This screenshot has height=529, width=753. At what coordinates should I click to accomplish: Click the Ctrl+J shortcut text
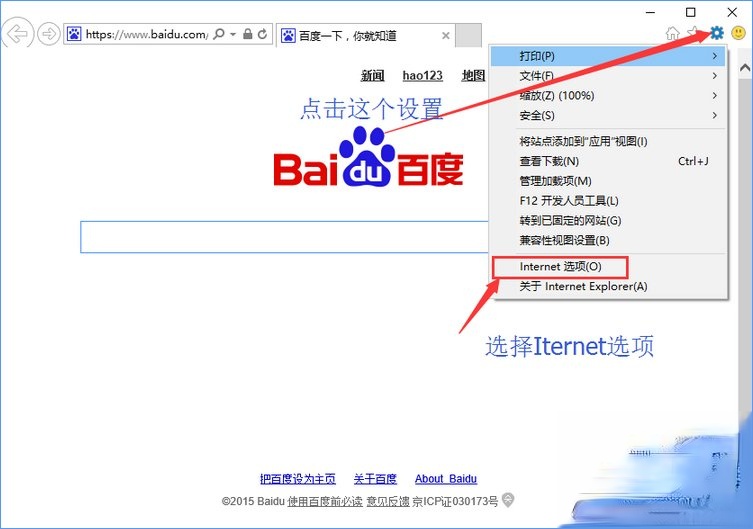point(693,161)
